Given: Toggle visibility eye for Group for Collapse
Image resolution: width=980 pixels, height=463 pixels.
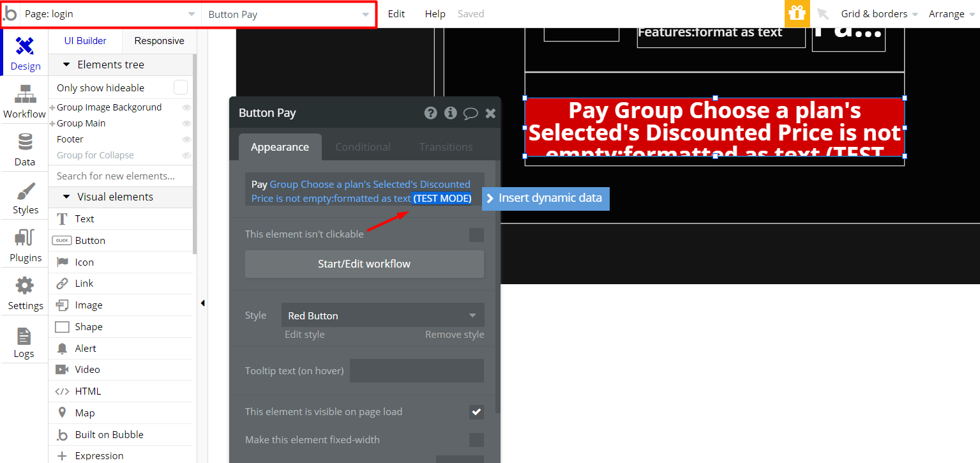Looking at the screenshot, I should pyautogui.click(x=186, y=155).
